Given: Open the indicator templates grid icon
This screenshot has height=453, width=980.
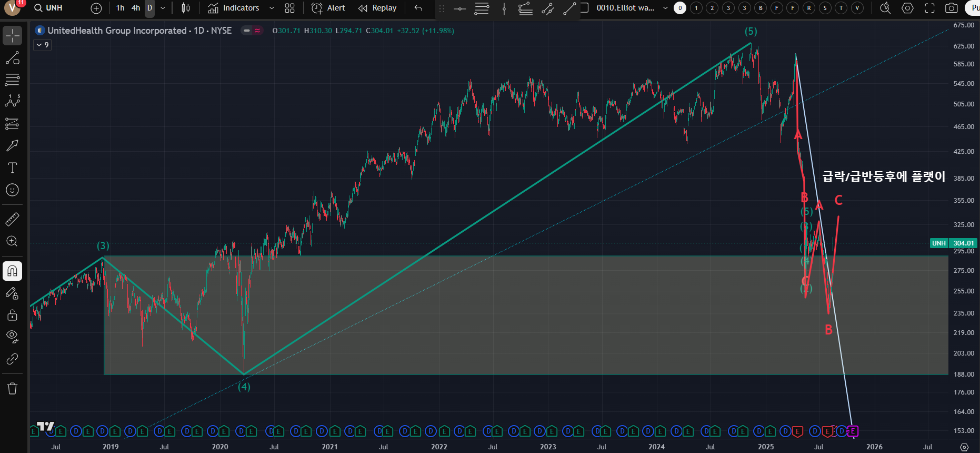Looking at the screenshot, I should point(289,8).
